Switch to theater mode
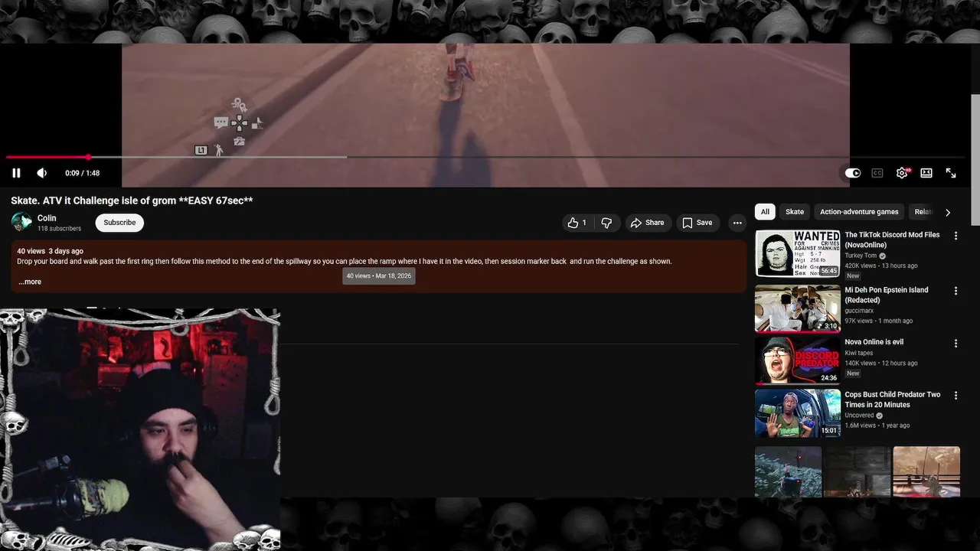Screen dimensions: 980x551 point(926,173)
